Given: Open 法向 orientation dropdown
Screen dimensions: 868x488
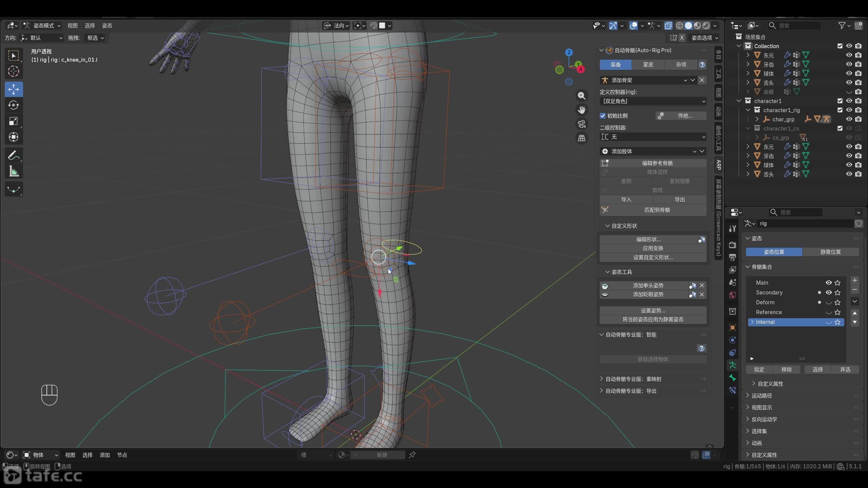Looking at the screenshot, I should [x=336, y=26].
